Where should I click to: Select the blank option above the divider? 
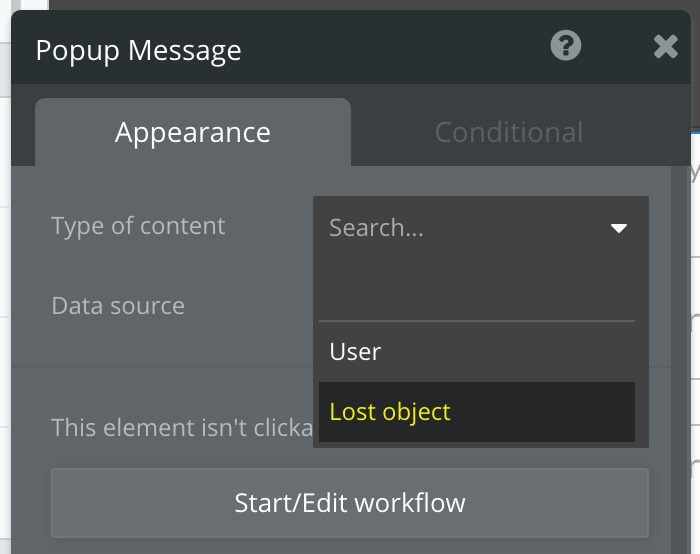(x=476, y=290)
